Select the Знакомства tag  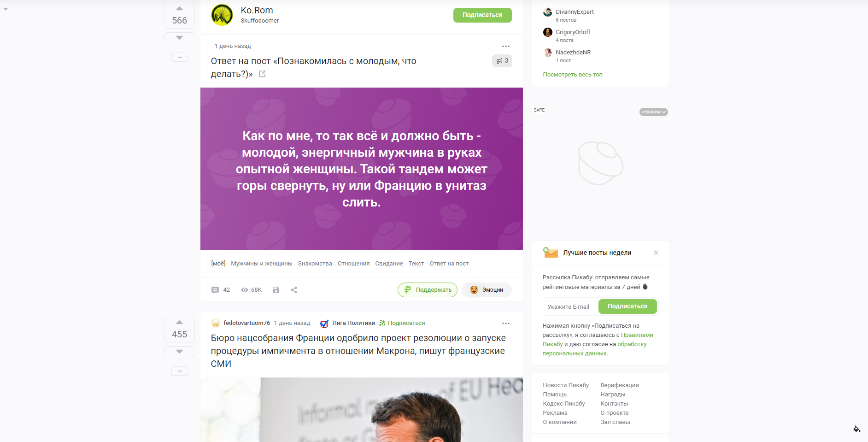315,264
